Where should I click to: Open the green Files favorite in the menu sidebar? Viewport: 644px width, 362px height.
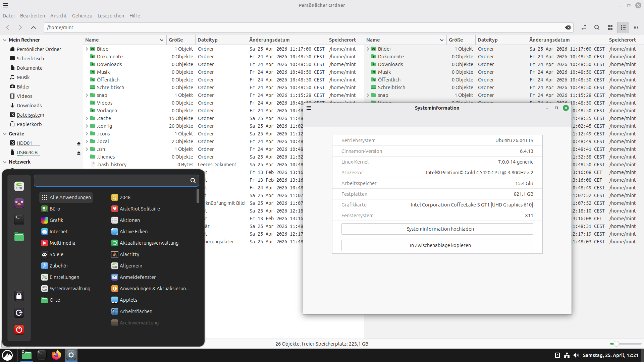[x=19, y=237]
